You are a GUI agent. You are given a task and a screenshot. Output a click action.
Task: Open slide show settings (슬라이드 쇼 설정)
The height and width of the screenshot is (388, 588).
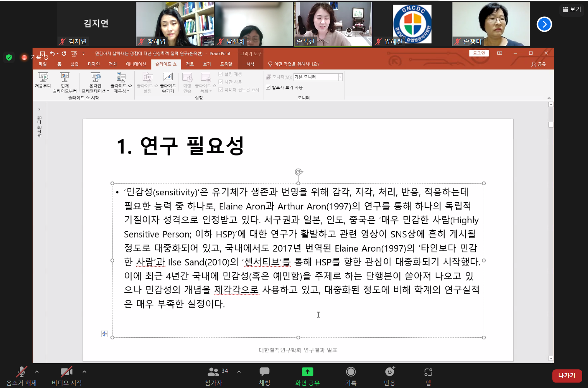tap(148, 83)
